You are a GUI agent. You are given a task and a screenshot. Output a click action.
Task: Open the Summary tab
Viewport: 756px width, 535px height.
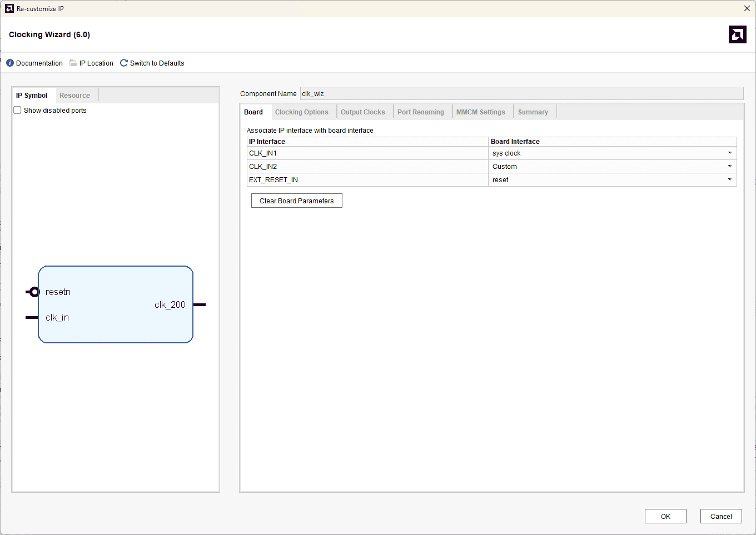coord(533,112)
